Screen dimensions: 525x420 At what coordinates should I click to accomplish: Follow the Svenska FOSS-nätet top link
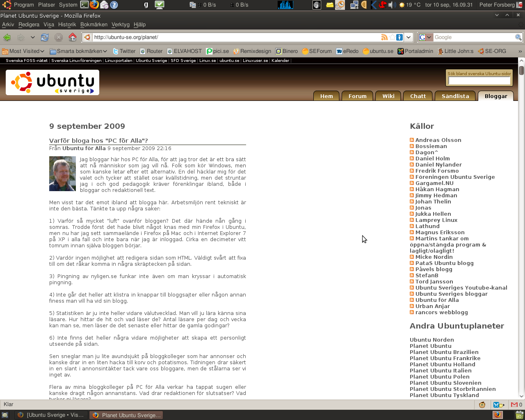click(27, 61)
